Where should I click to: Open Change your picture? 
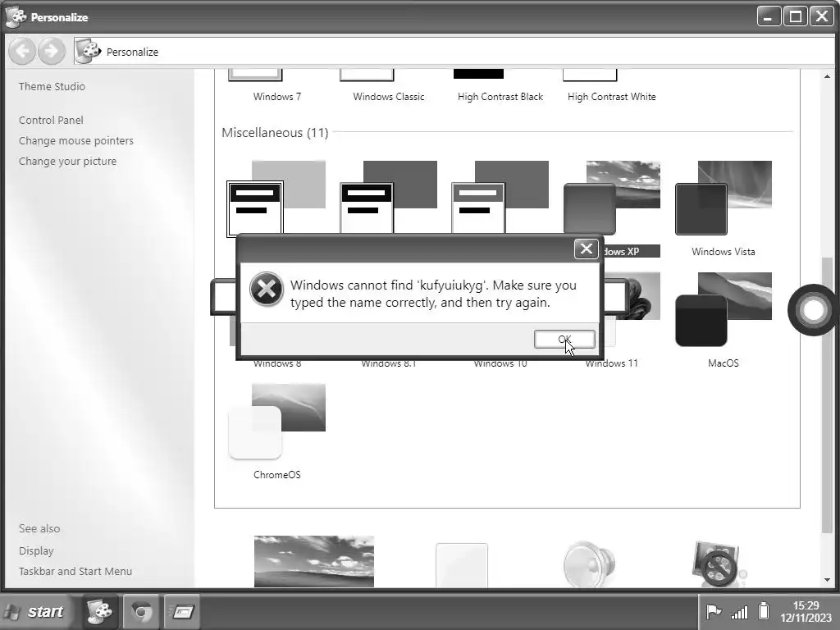tap(67, 162)
